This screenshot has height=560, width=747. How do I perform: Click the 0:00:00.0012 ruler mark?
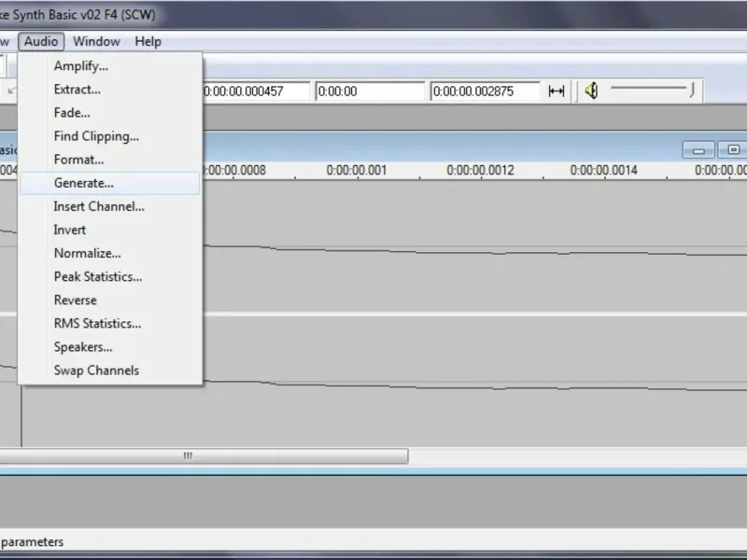[480, 171]
